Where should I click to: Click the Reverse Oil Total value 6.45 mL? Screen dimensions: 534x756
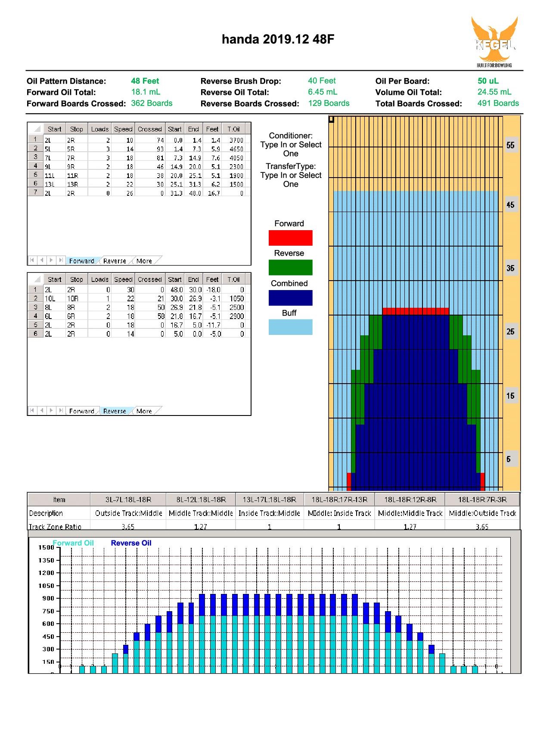pos(323,92)
